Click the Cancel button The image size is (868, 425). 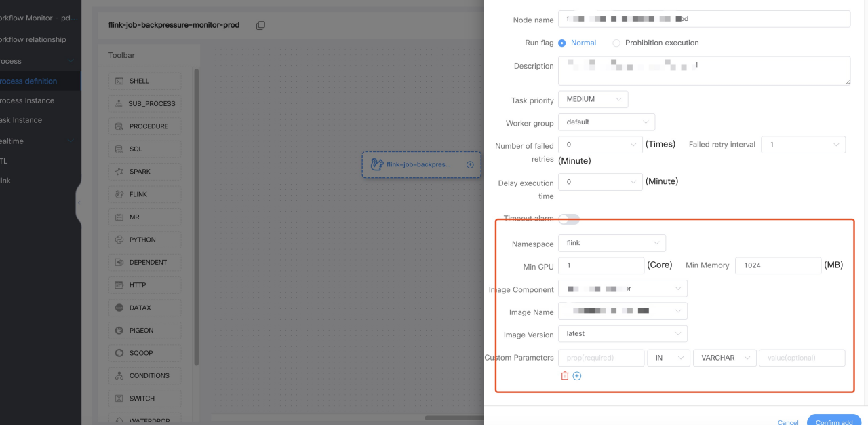click(787, 422)
